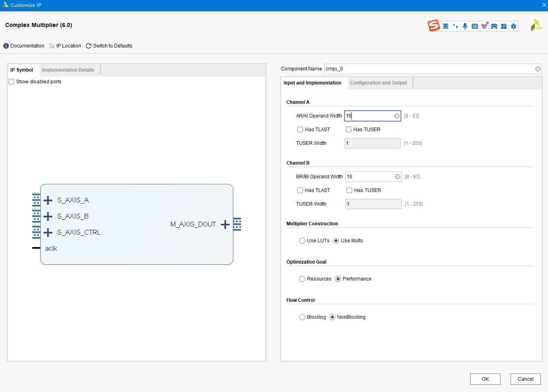Enable Has TLAST for Channel A
Viewport: 548px width, 392px height.
tap(300, 130)
